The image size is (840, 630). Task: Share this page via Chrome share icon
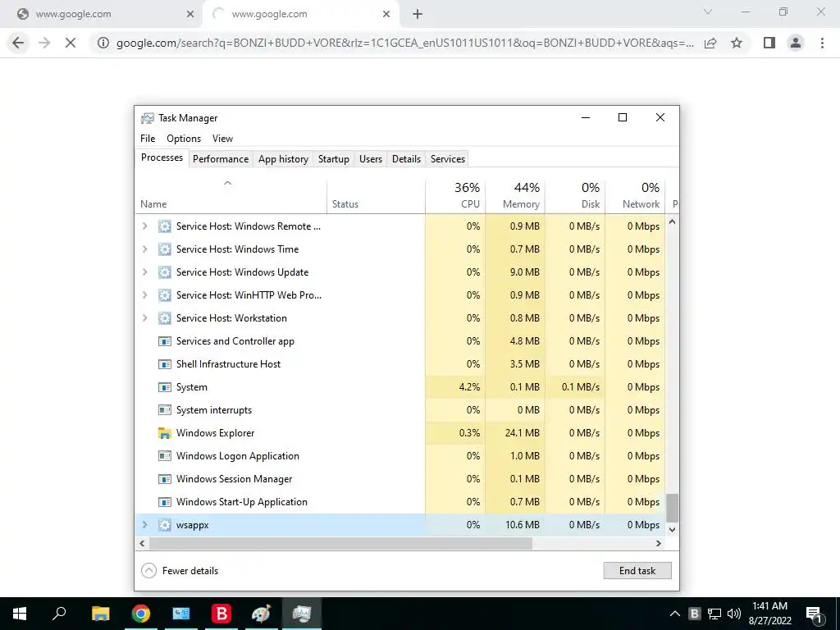click(x=710, y=43)
